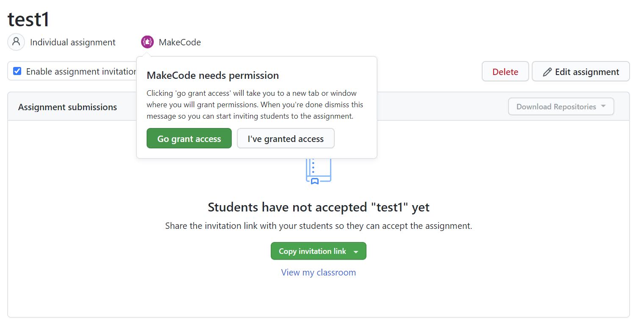Screen dimensions: 644x331
Task: Click the purple MakeCode editor icon
Action: 147,42
